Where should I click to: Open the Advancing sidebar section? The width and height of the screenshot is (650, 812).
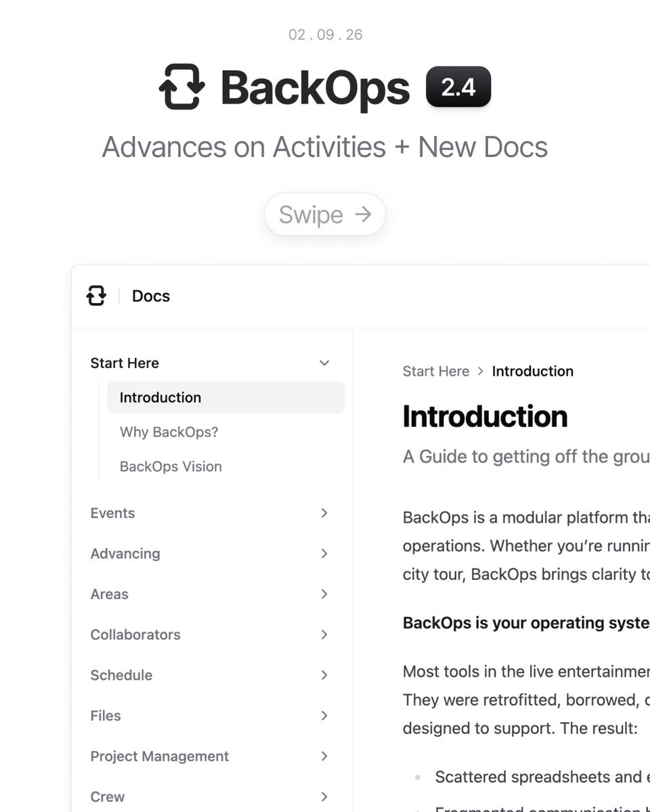point(125,554)
